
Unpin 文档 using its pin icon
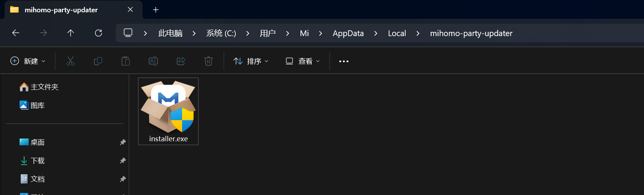click(123, 179)
